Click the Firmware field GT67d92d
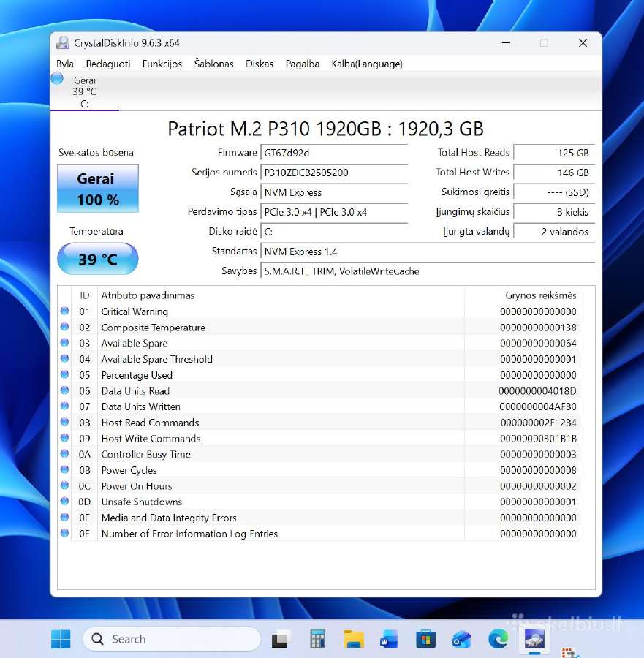Screen dimensions: 644x658 [334, 154]
